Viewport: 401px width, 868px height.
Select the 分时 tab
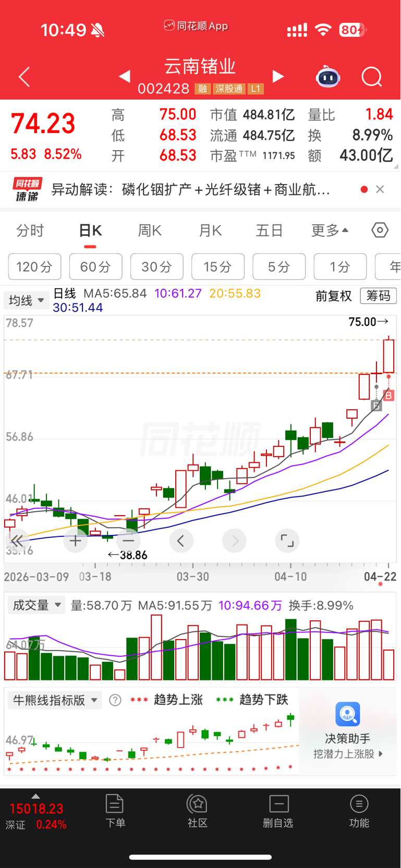click(x=30, y=230)
